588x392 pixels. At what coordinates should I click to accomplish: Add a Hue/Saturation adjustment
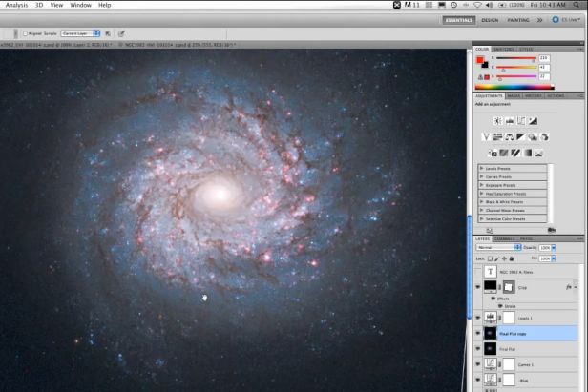point(497,137)
